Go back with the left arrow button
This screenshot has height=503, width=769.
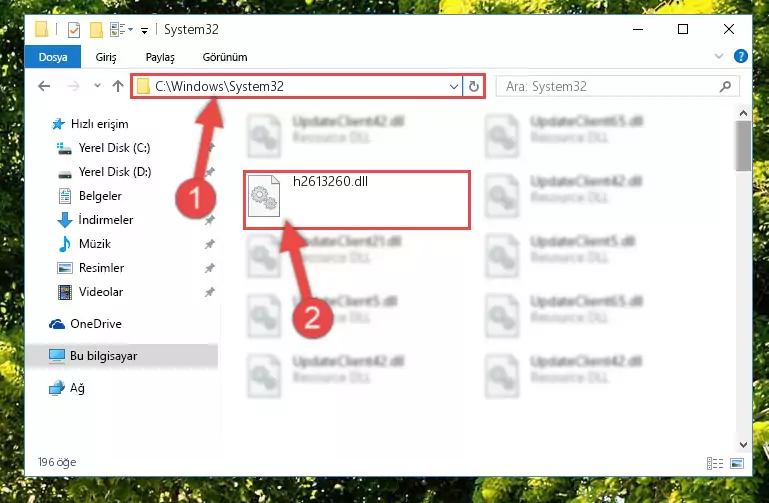[x=44, y=86]
